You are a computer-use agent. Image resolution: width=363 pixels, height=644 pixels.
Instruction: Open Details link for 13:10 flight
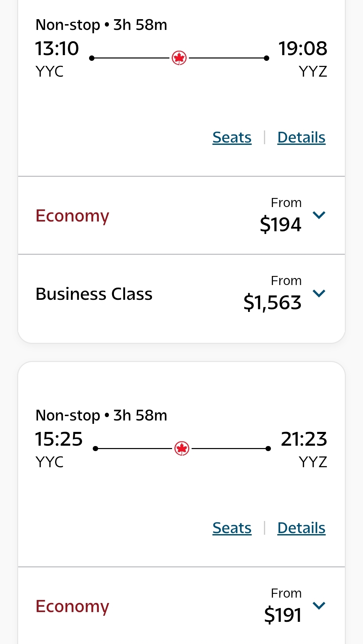click(x=301, y=137)
